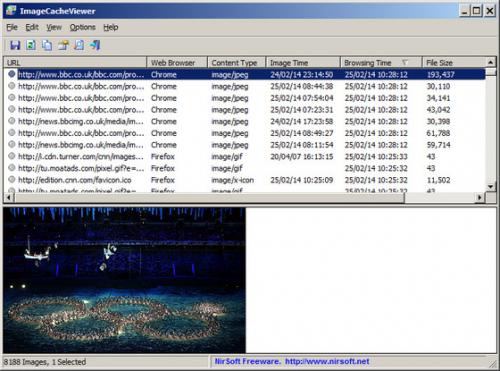Image resolution: width=500 pixels, height=371 pixels.
Task: Click image time 25/02/14 08:11:54
Action: 302,145
